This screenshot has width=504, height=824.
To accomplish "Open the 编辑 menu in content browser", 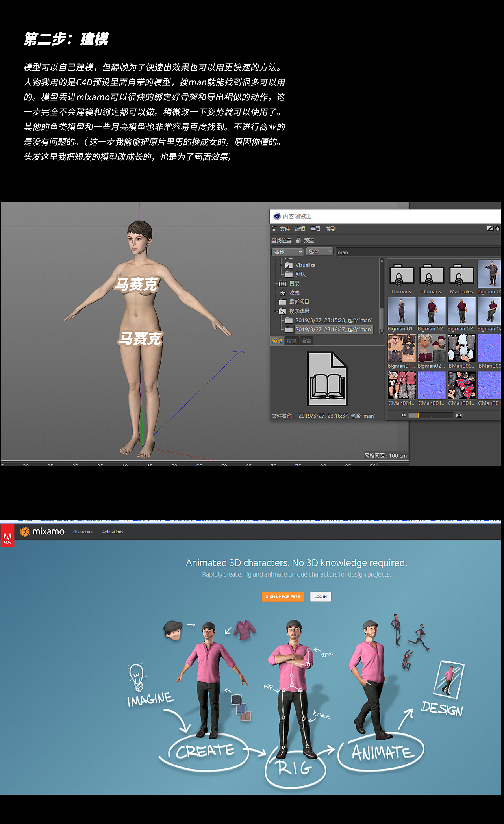I will (300, 229).
